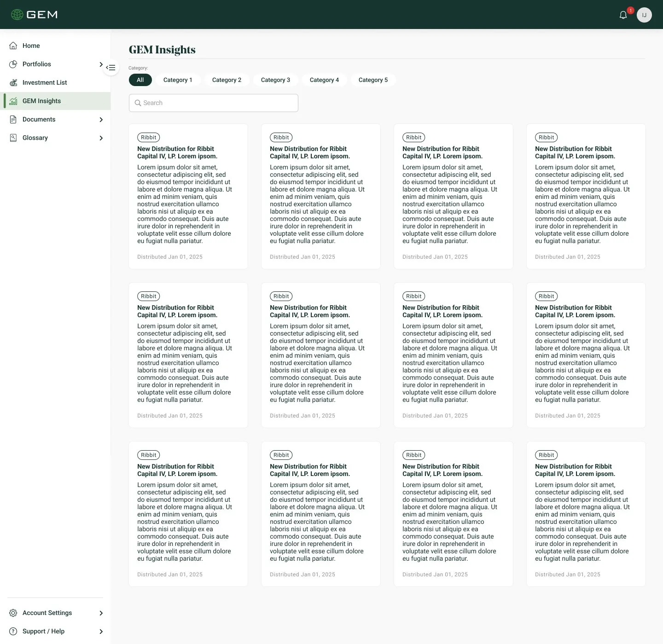Go to Home in the sidebar
This screenshot has height=644, width=663.
[55, 46]
